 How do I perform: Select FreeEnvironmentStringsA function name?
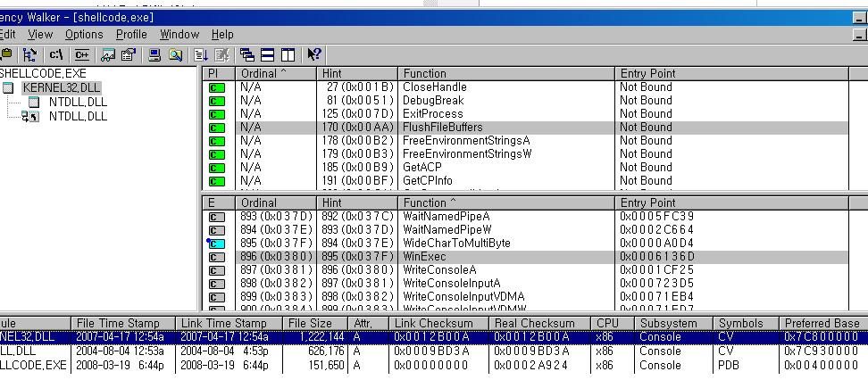pos(466,141)
